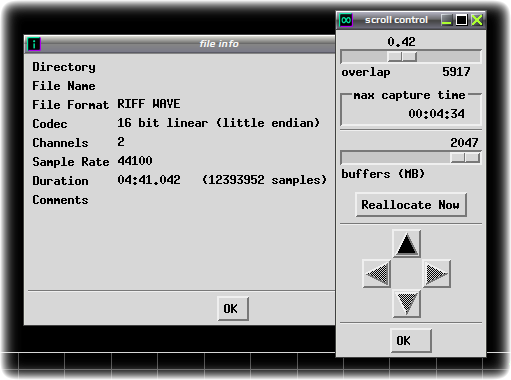This screenshot has width=511, height=380.
Task: Click the overlap count 5917
Action: [456, 72]
